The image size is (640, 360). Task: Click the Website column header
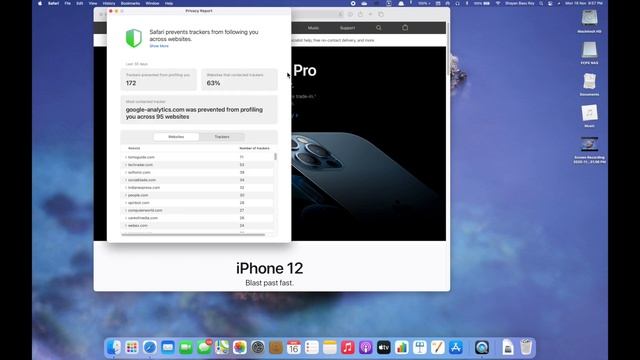pos(134,148)
